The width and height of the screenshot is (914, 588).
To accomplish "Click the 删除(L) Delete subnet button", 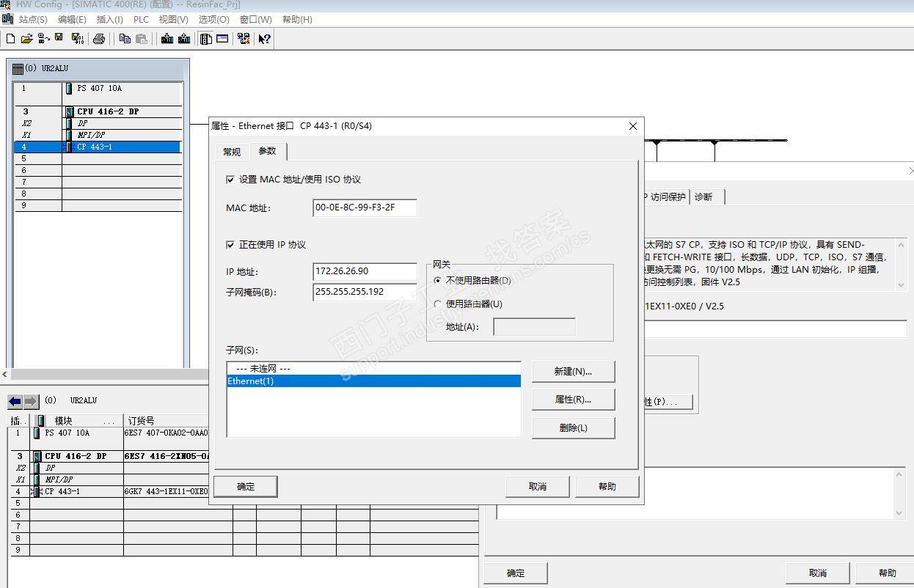I will (573, 428).
